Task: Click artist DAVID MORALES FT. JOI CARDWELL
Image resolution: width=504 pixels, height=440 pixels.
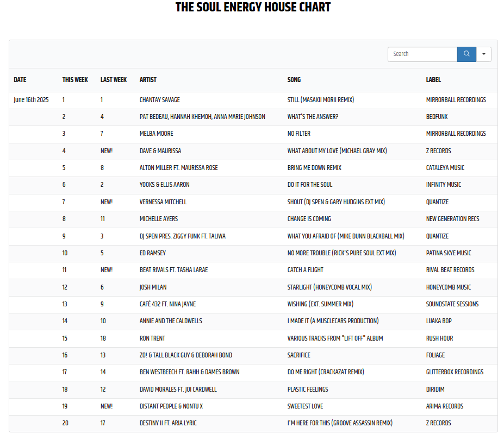Action: tap(178, 389)
